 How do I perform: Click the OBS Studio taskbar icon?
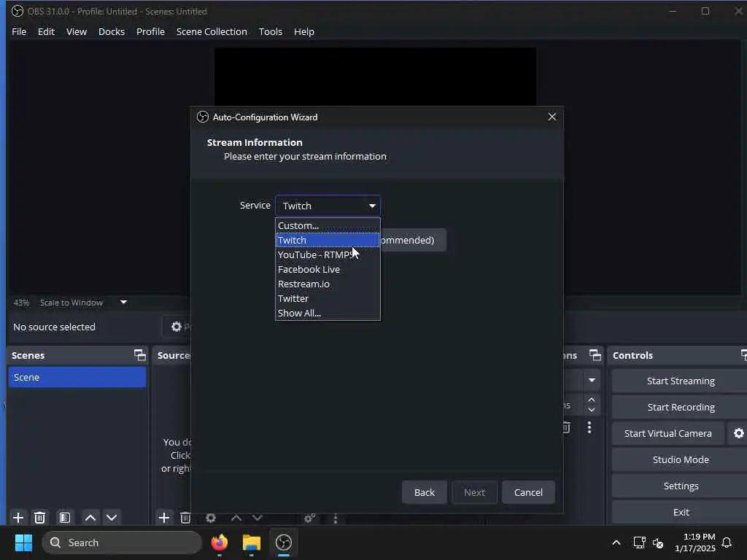[x=284, y=542]
